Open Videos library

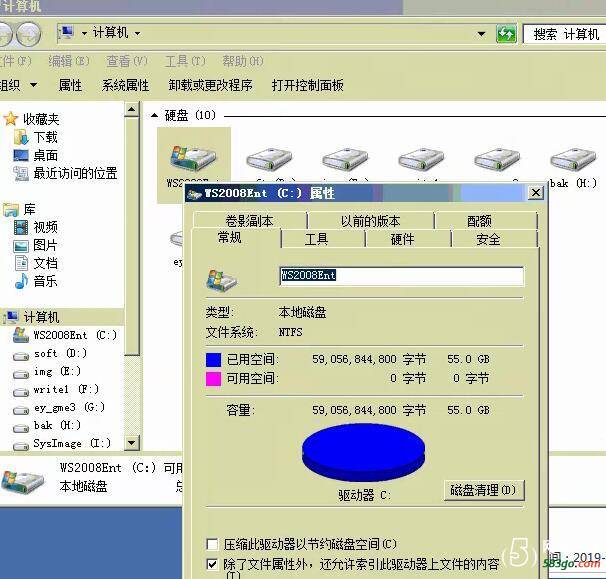[x=36, y=227]
